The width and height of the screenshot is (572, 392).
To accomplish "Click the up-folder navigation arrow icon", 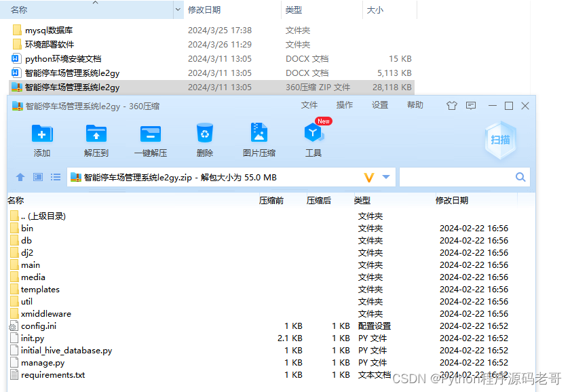I will point(20,177).
